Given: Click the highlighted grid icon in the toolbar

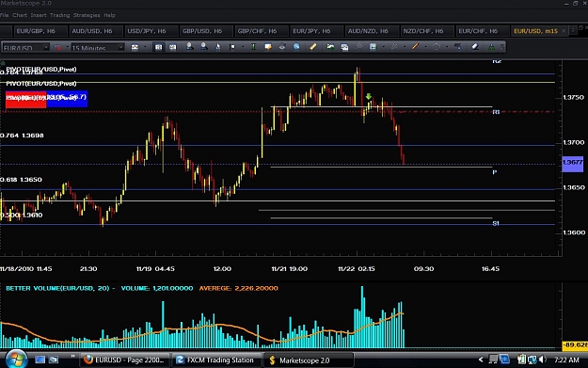Looking at the screenshot, I should point(159,47).
